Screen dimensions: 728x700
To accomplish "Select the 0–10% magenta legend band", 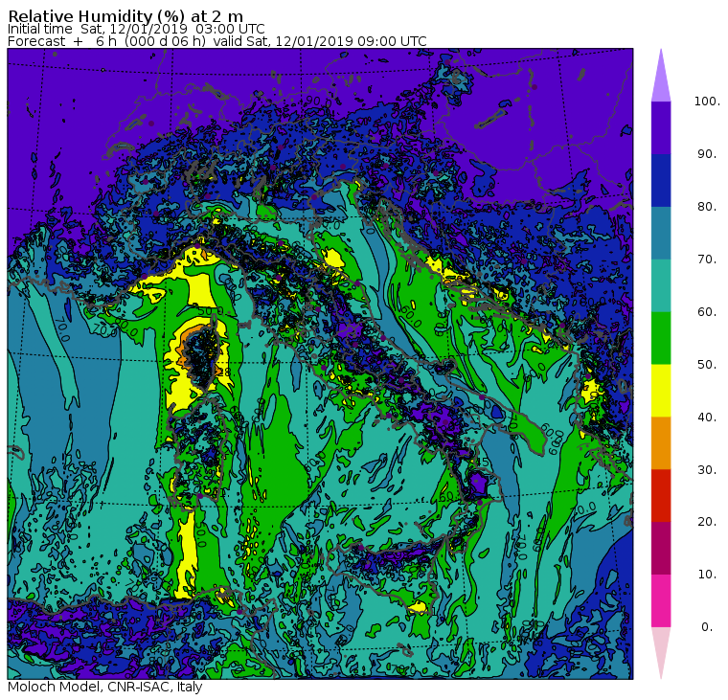I will pos(661,600).
